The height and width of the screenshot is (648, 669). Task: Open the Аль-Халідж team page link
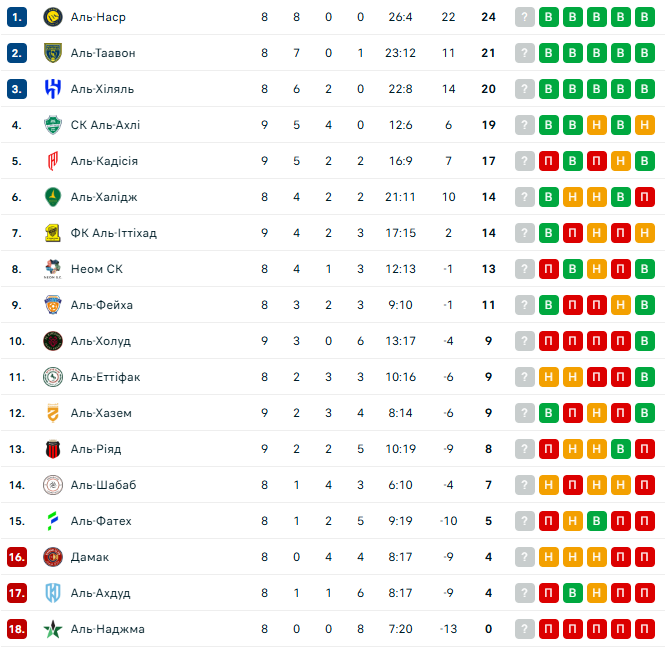click(x=102, y=197)
